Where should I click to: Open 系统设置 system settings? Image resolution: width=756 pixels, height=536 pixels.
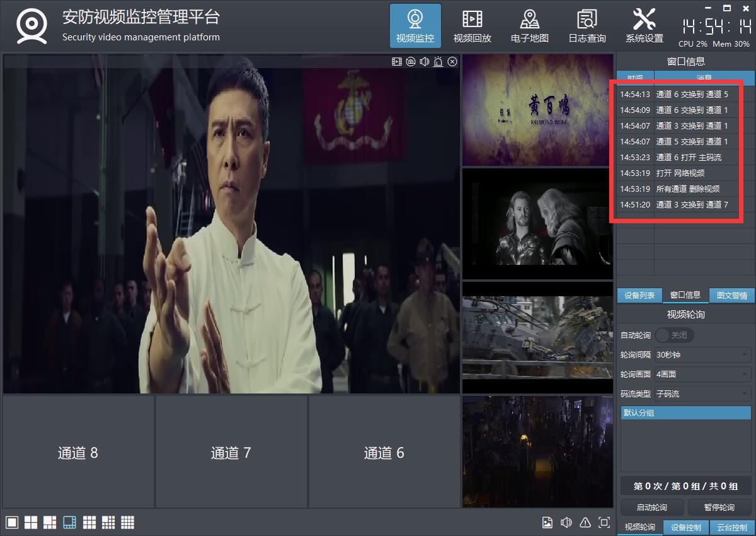click(644, 26)
